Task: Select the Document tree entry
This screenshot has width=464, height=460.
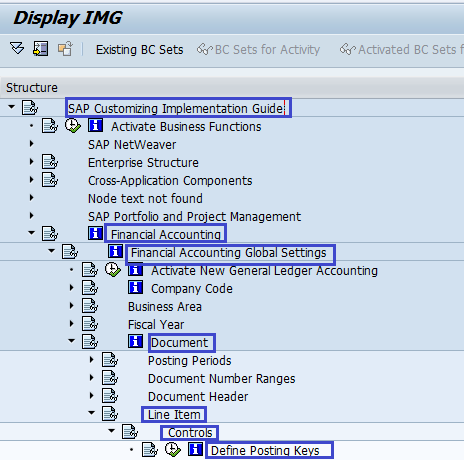Action: [x=179, y=343]
